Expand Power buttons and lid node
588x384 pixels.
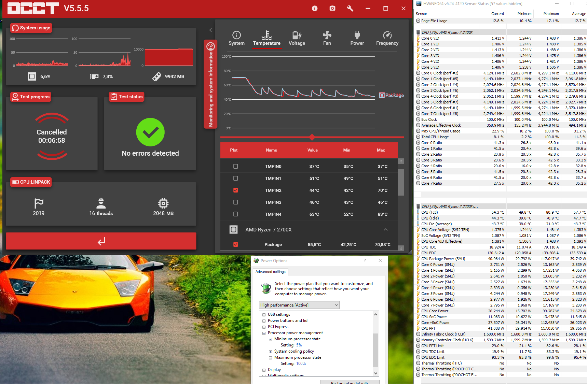(x=264, y=321)
